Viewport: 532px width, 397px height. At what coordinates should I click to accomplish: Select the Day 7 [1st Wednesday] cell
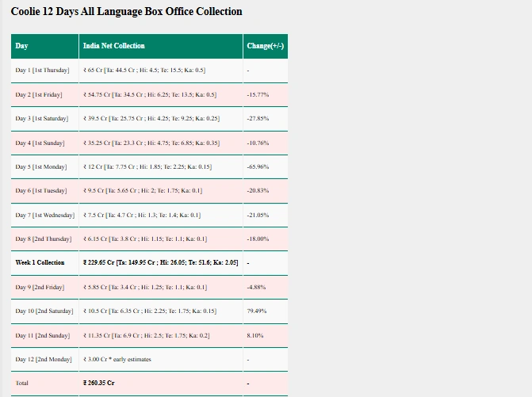44,216
